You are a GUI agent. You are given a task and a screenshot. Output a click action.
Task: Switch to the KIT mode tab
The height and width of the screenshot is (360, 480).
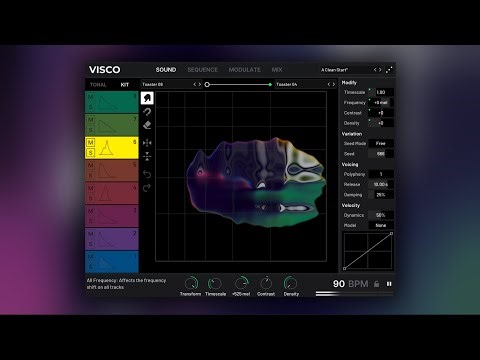125,85
